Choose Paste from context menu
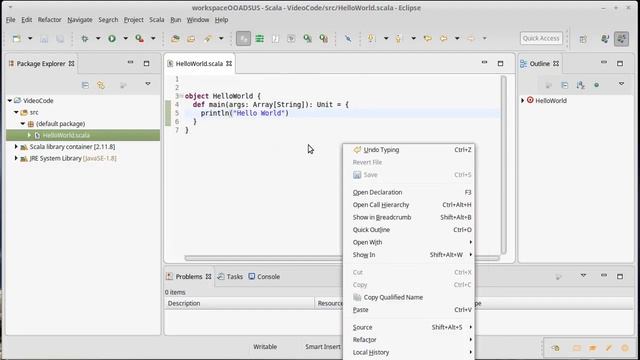The image size is (640, 360). click(409, 310)
